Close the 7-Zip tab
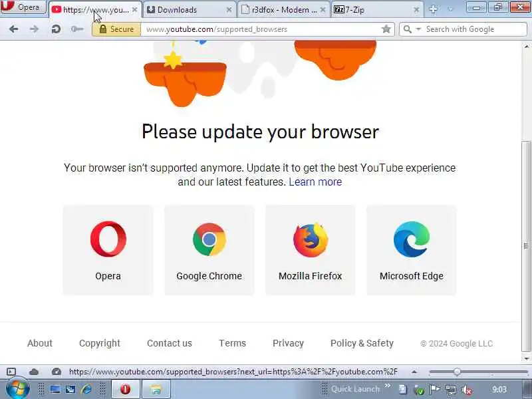This screenshot has height=399, width=532. click(x=417, y=10)
